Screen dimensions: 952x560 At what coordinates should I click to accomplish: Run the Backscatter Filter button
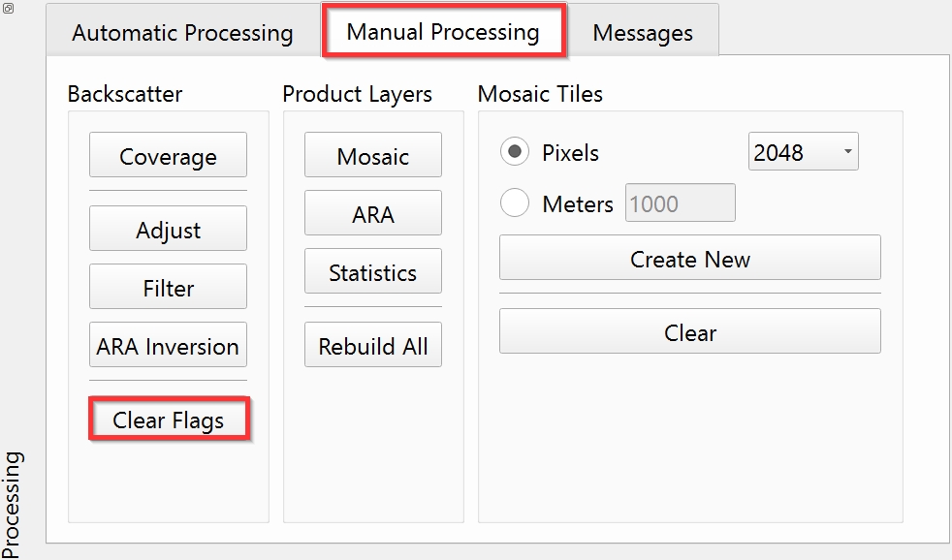168,288
